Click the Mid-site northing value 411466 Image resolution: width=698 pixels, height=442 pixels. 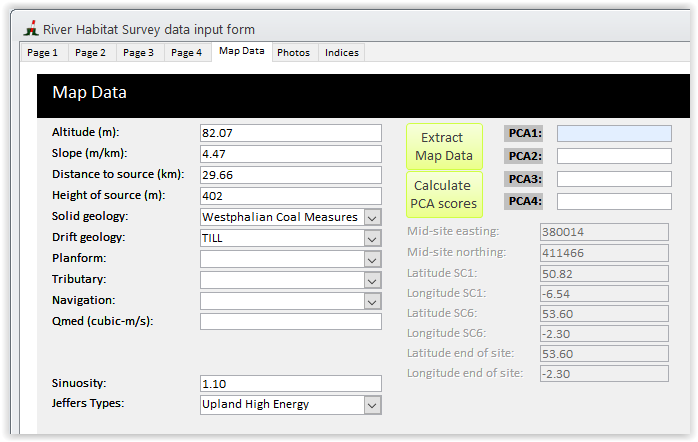tap(604, 253)
